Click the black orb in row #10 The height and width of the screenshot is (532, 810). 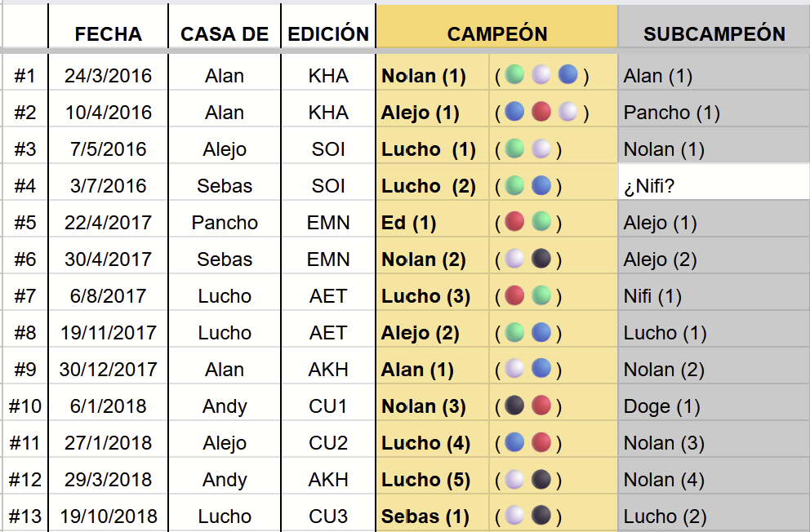tap(514, 405)
